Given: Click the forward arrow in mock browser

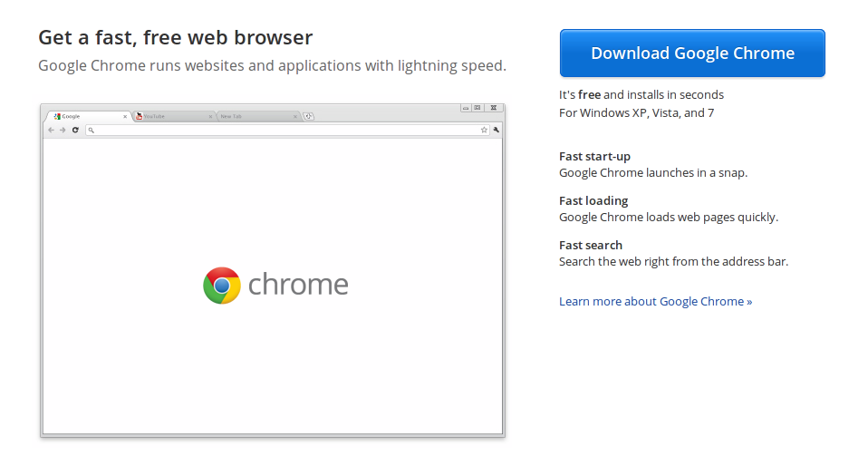Looking at the screenshot, I should (x=63, y=130).
